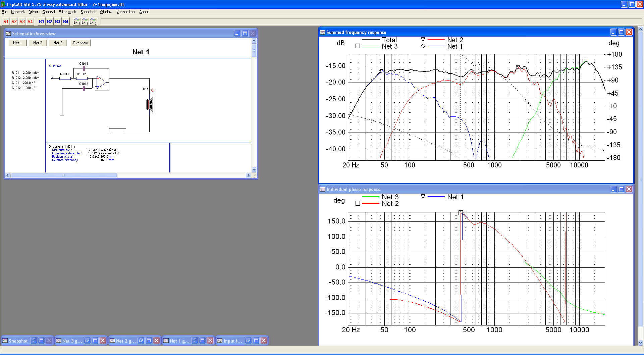This screenshot has height=355, width=644.
Task: Open the File menu
Action: [4, 12]
